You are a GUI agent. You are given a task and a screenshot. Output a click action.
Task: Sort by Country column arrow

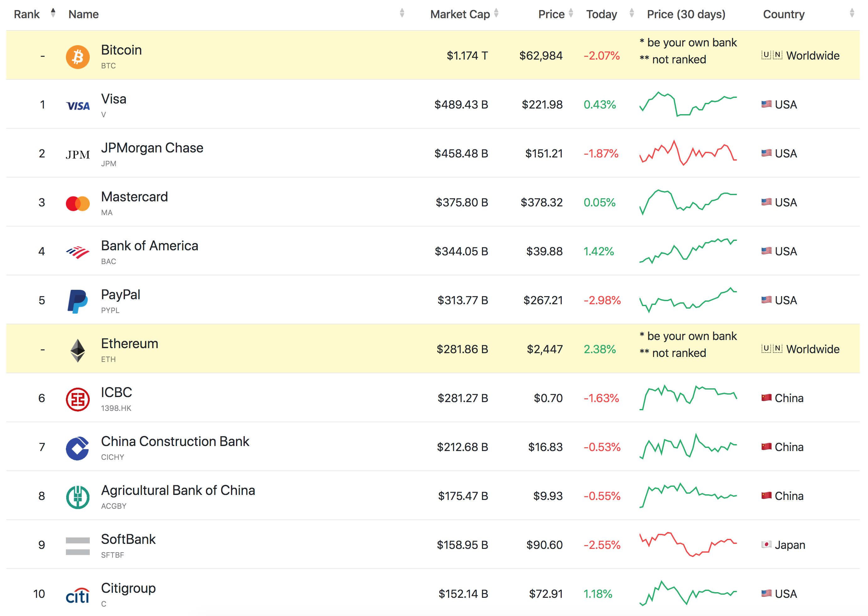[x=852, y=13]
